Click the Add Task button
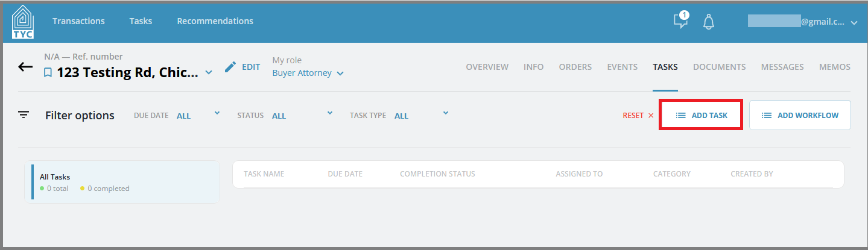Screen dimensions: 868x250 tap(701, 115)
